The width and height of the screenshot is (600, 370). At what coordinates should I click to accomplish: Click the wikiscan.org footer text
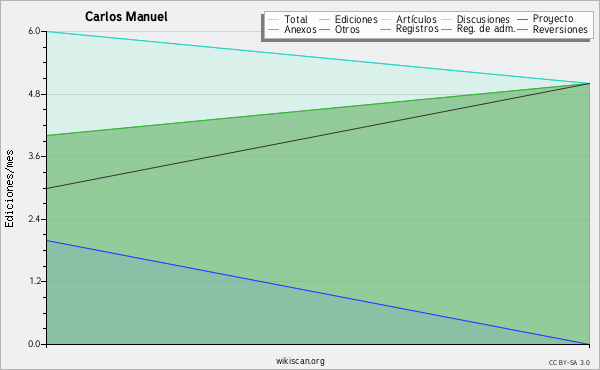coord(300,361)
